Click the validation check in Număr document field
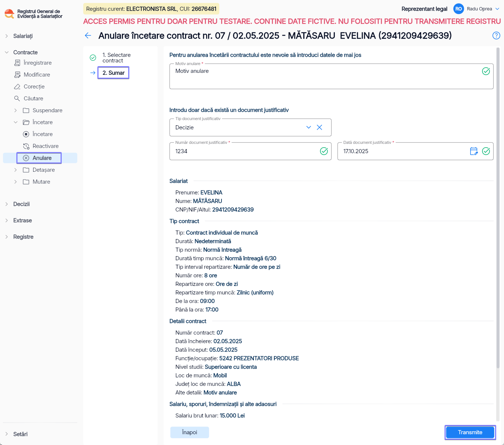This screenshot has width=504, height=445. pos(324,151)
